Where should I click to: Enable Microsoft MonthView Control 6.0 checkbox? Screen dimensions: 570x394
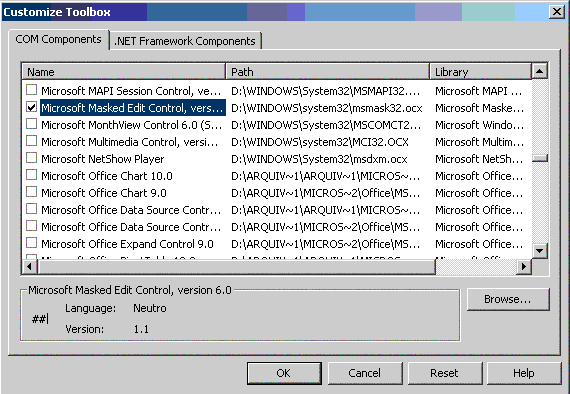(32, 124)
